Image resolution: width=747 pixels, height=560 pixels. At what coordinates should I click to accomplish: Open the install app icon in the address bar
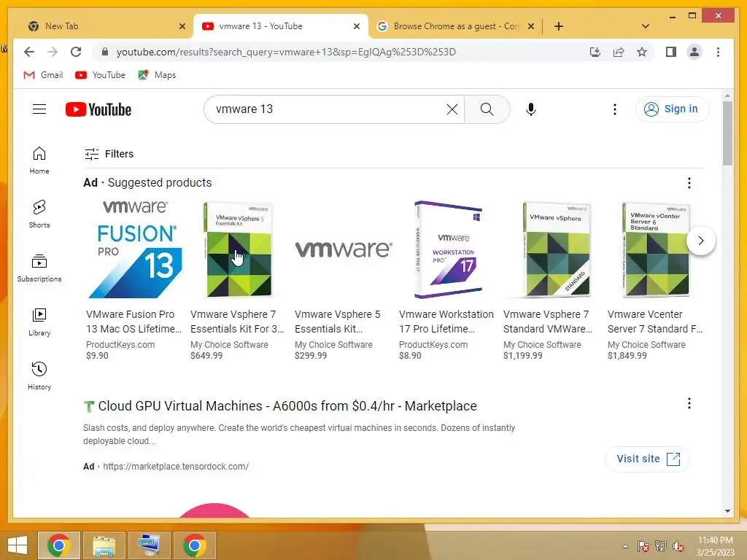595,52
